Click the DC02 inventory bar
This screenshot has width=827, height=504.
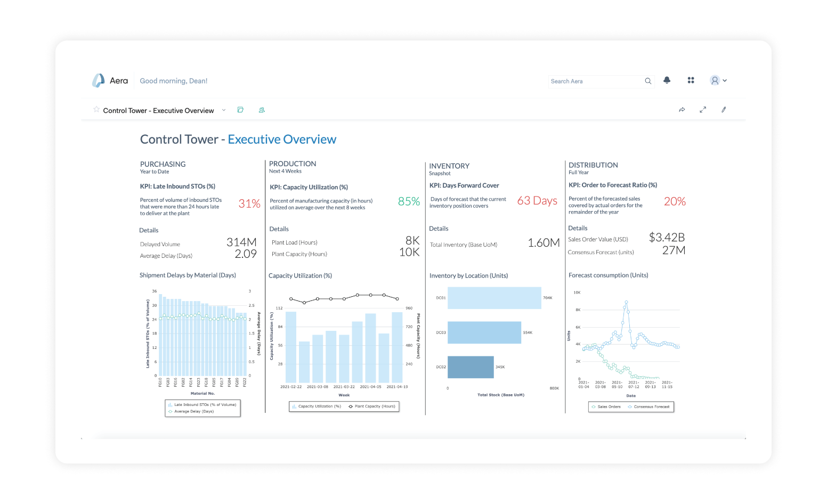(471, 367)
